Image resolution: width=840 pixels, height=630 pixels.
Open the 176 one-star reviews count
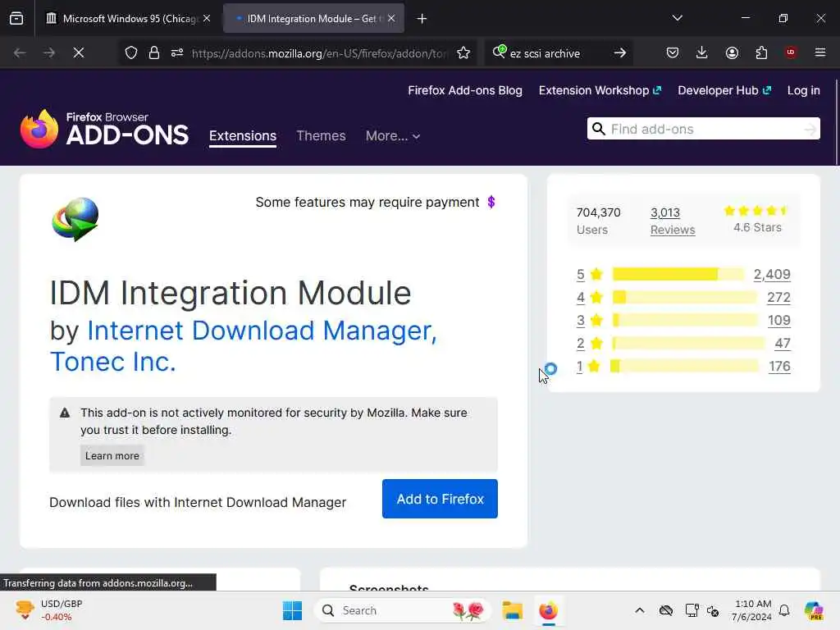[x=779, y=367]
